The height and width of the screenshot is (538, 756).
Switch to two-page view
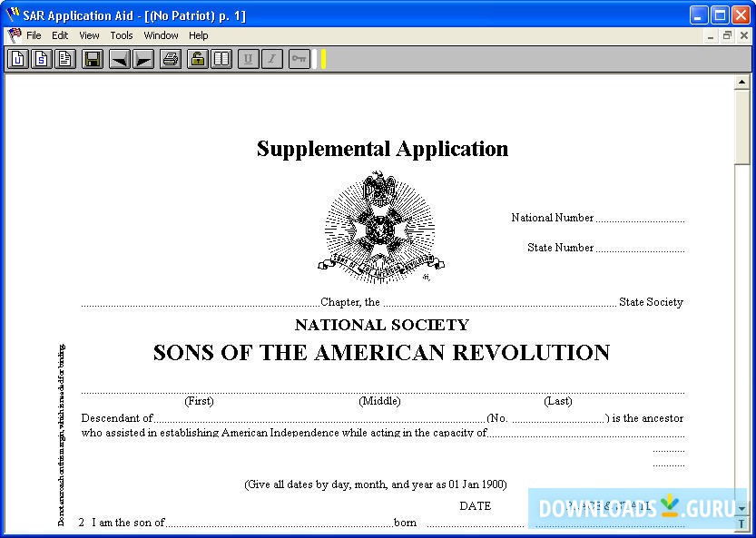pyautogui.click(x=221, y=58)
